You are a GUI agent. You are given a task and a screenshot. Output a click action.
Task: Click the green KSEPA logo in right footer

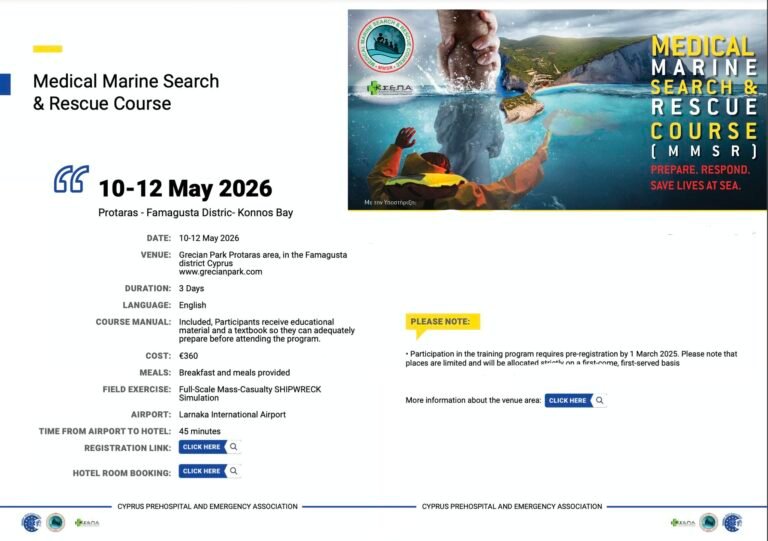click(683, 523)
